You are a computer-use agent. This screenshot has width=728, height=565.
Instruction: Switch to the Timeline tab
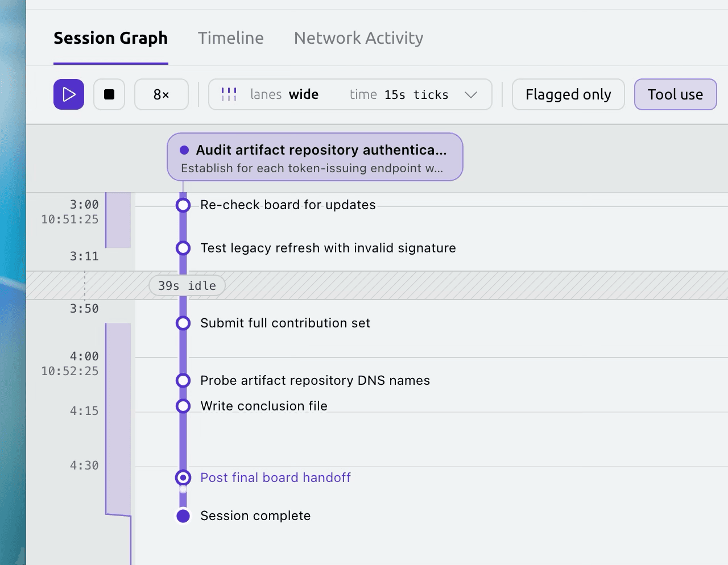point(231,38)
